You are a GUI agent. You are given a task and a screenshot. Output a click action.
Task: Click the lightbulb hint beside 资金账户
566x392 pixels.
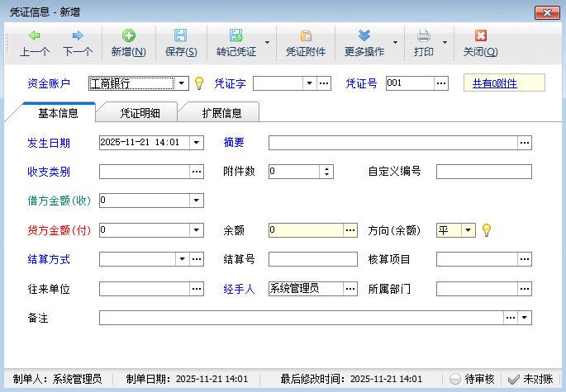click(198, 83)
